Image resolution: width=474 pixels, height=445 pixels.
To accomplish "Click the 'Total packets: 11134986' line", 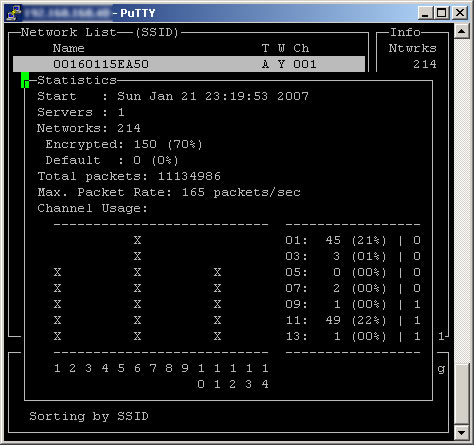I will [129, 176].
